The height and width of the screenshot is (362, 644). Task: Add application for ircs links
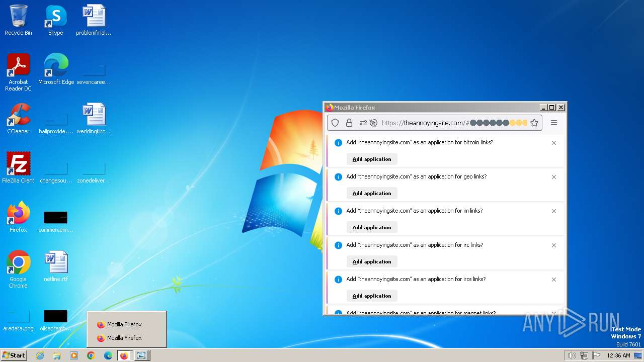[x=372, y=296]
